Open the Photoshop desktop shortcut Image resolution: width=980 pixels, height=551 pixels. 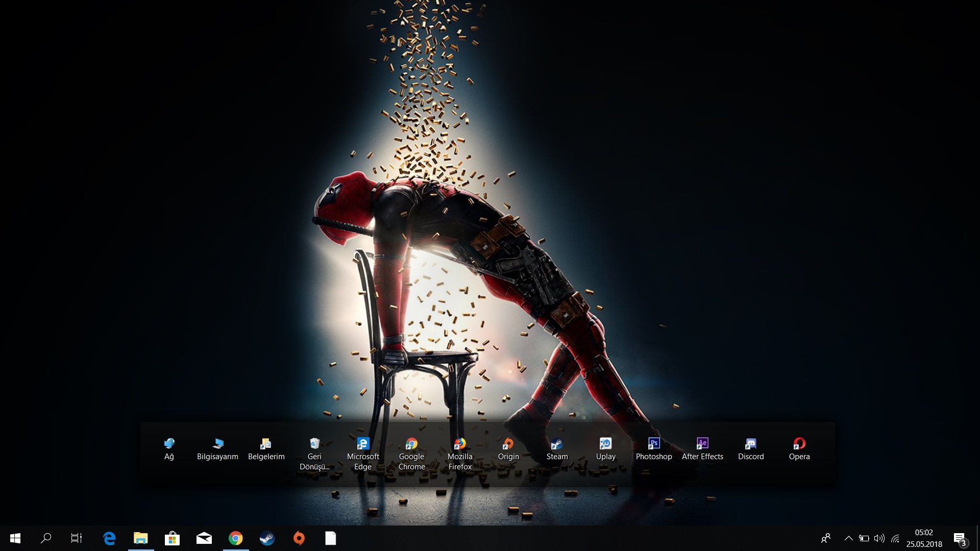tap(654, 444)
